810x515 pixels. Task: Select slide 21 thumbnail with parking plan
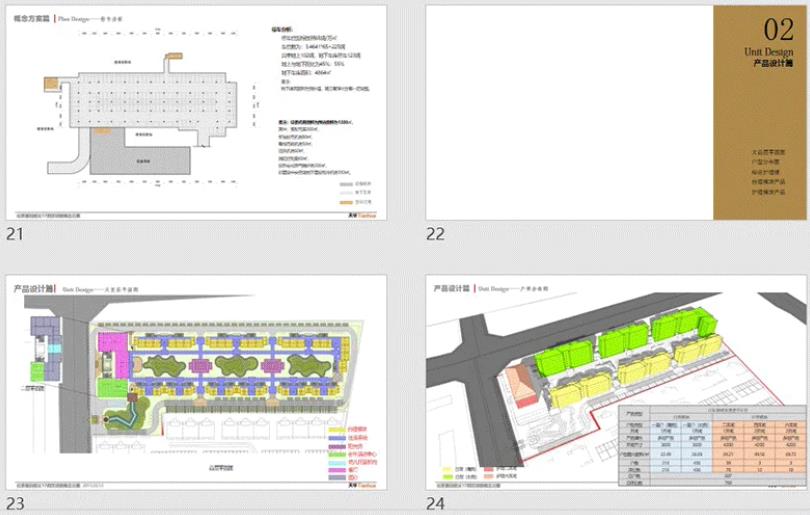pos(196,113)
